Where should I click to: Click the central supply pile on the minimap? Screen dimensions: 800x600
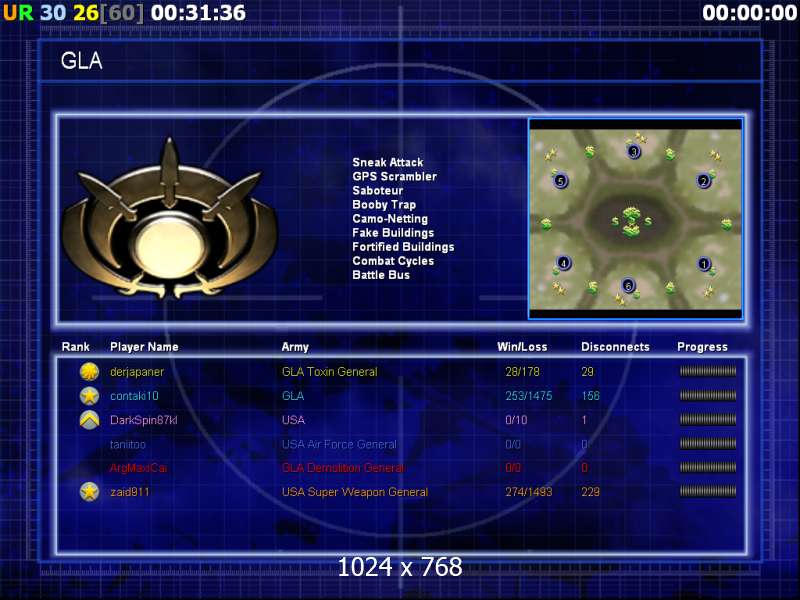coord(632,221)
